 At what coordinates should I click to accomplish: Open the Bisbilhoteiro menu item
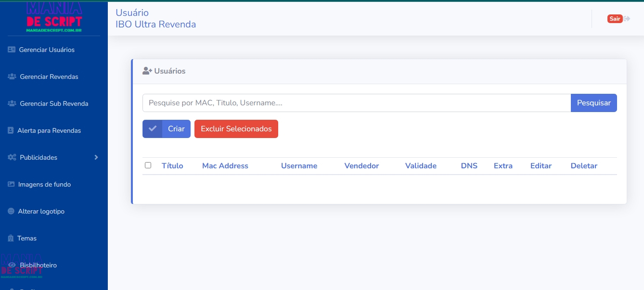[x=39, y=265]
